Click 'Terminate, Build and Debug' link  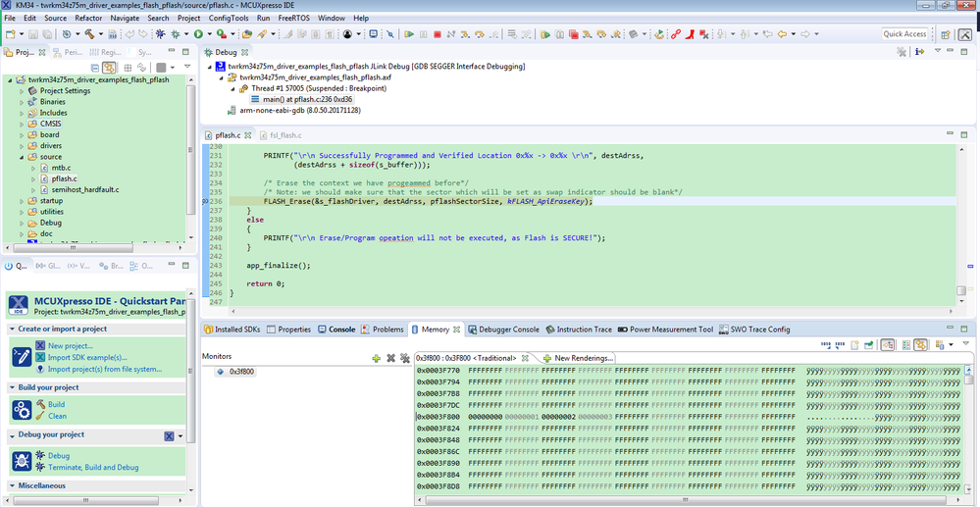94,467
